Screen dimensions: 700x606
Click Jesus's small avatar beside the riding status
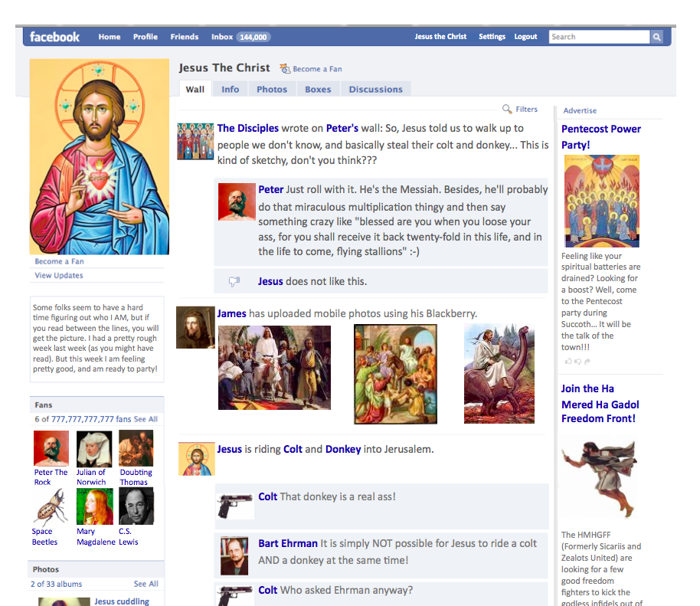(x=196, y=459)
